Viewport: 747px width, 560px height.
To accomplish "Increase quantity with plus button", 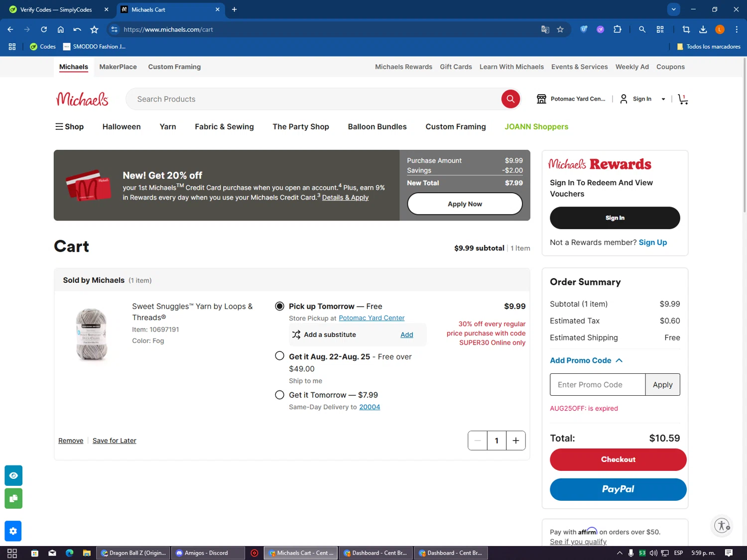I will tap(516, 441).
